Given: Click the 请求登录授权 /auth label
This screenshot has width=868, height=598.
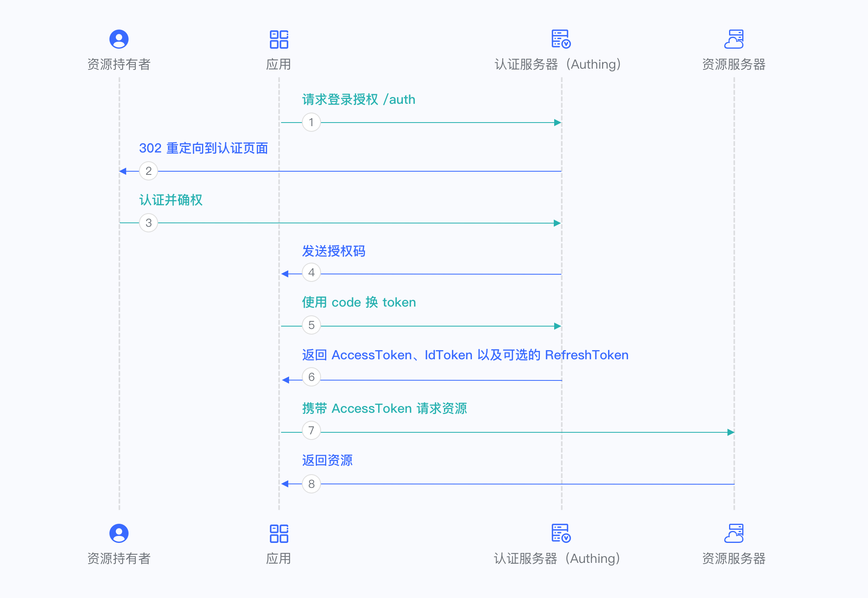Looking at the screenshot, I should tap(359, 99).
